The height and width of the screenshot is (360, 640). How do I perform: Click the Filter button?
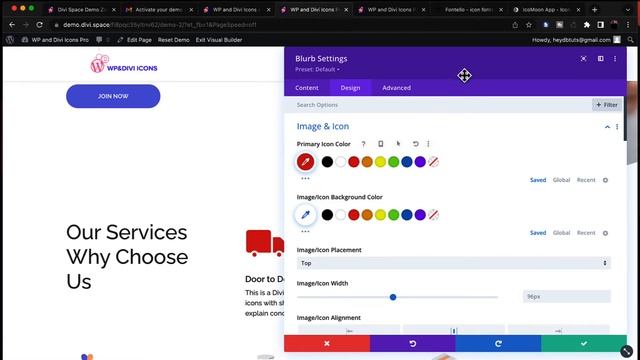pyautogui.click(x=607, y=105)
